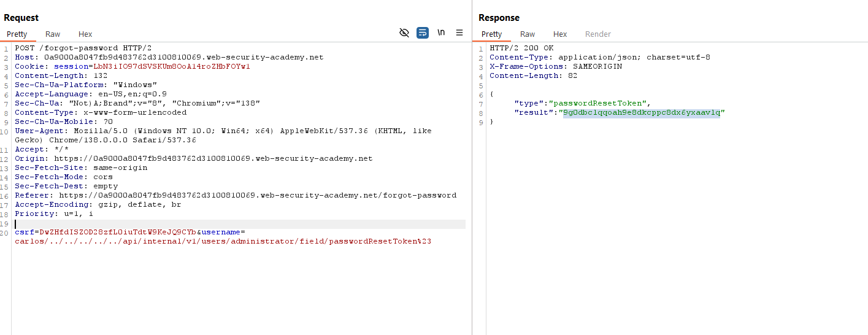Image resolution: width=868 pixels, height=335 pixels.
Task: Click the path traversal username payload line
Action: pyautogui.click(x=223, y=242)
